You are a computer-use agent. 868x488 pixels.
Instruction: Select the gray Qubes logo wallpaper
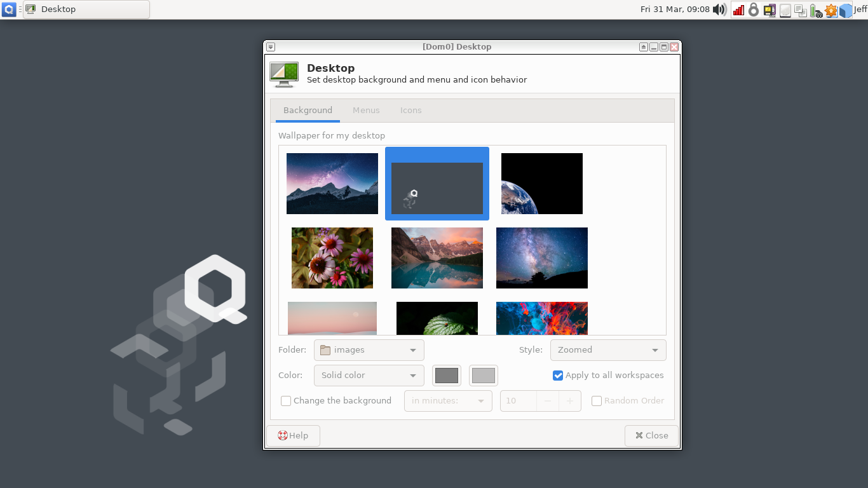(437, 184)
